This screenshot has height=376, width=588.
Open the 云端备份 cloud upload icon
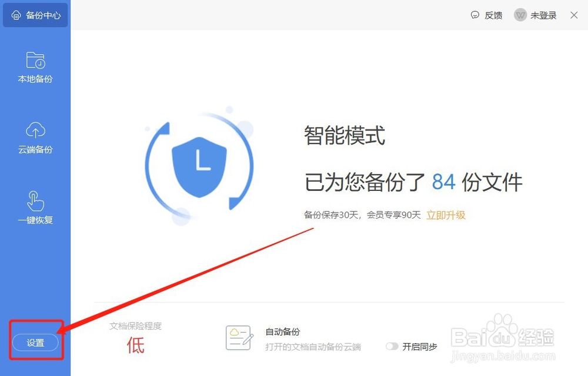point(36,130)
